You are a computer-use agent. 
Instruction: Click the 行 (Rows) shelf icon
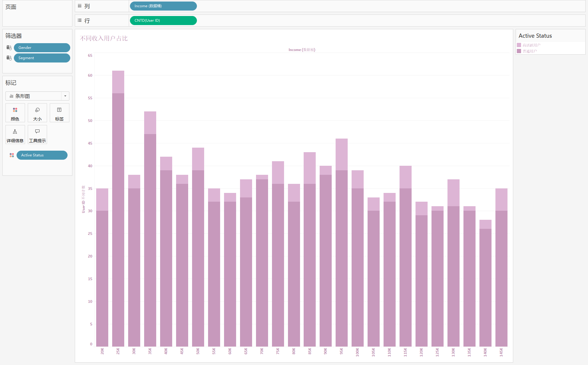pyautogui.click(x=80, y=21)
